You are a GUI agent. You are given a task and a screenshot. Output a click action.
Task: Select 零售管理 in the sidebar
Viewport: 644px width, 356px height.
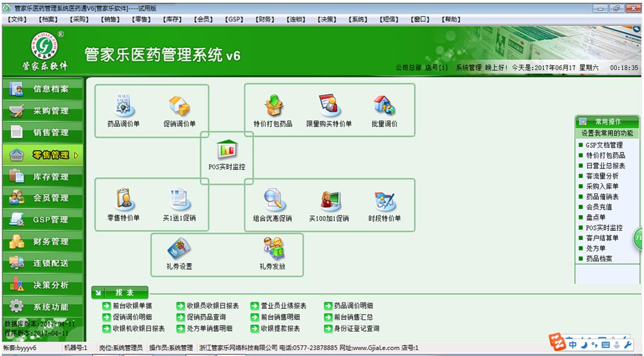(42, 155)
